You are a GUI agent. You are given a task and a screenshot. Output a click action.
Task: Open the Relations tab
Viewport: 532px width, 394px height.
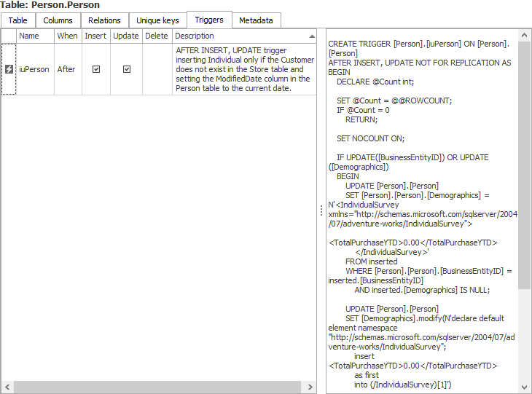104,20
